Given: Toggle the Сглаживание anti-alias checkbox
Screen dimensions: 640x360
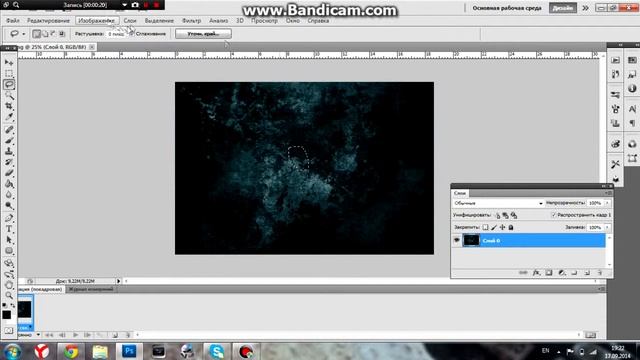Looking at the screenshot, I should click(131, 33).
